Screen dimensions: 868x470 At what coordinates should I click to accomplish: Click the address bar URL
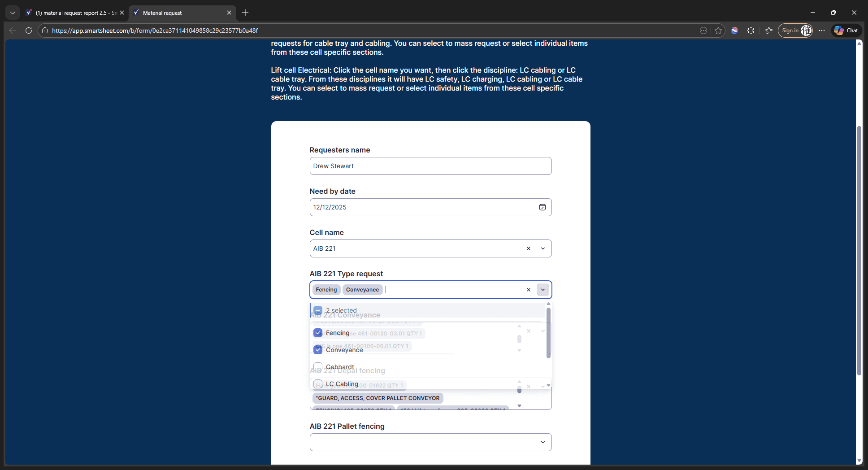click(x=155, y=30)
